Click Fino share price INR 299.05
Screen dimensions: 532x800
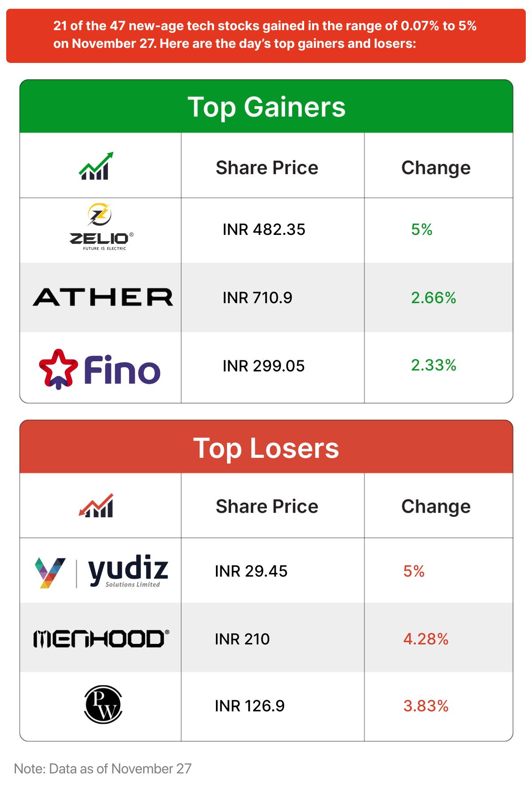263,366
